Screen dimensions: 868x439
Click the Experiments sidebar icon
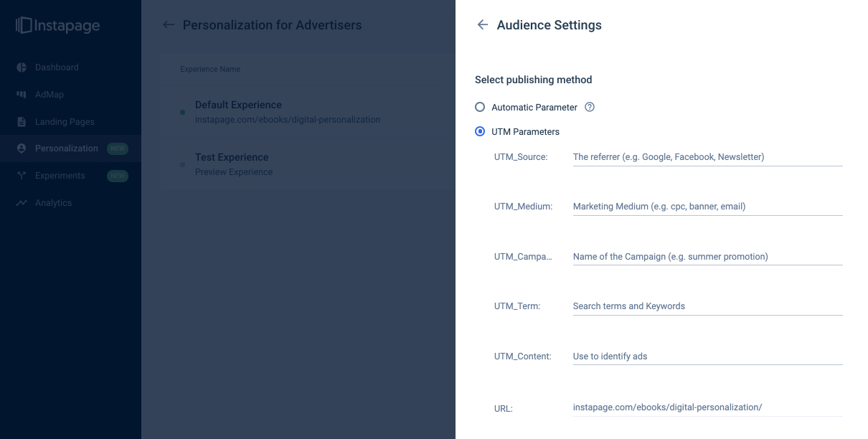point(22,176)
